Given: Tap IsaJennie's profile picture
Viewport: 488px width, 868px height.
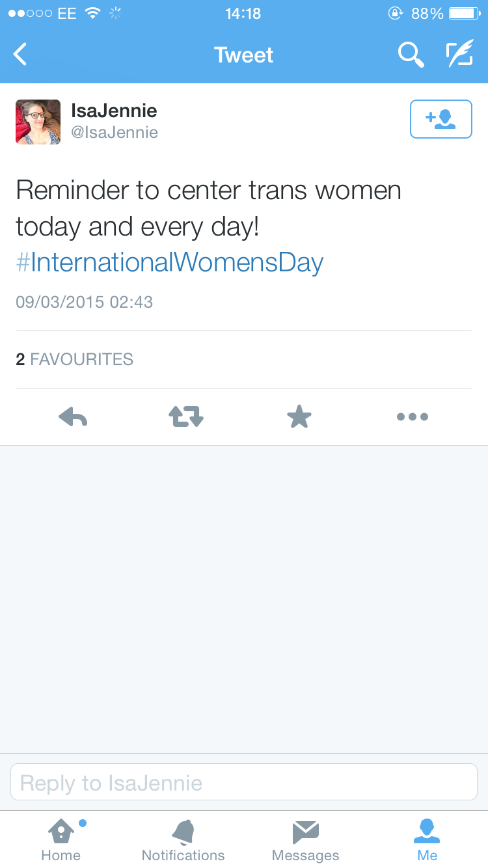Looking at the screenshot, I should (38, 122).
